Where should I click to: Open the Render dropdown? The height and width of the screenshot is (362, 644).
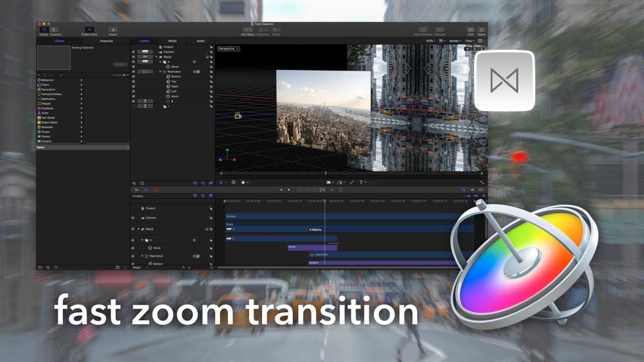(455, 41)
